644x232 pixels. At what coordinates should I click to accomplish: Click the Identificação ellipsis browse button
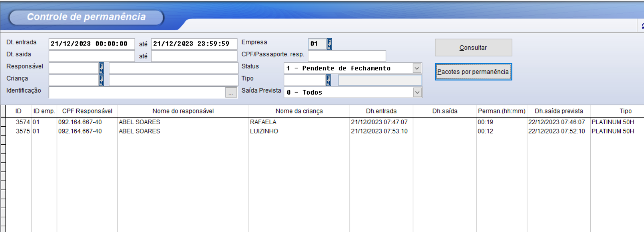pyautogui.click(x=231, y=93)
